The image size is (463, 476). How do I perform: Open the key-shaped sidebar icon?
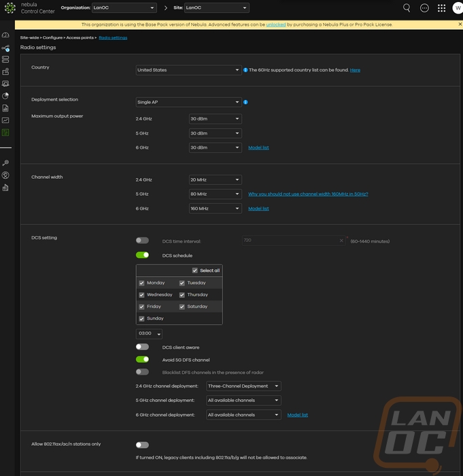5,163
